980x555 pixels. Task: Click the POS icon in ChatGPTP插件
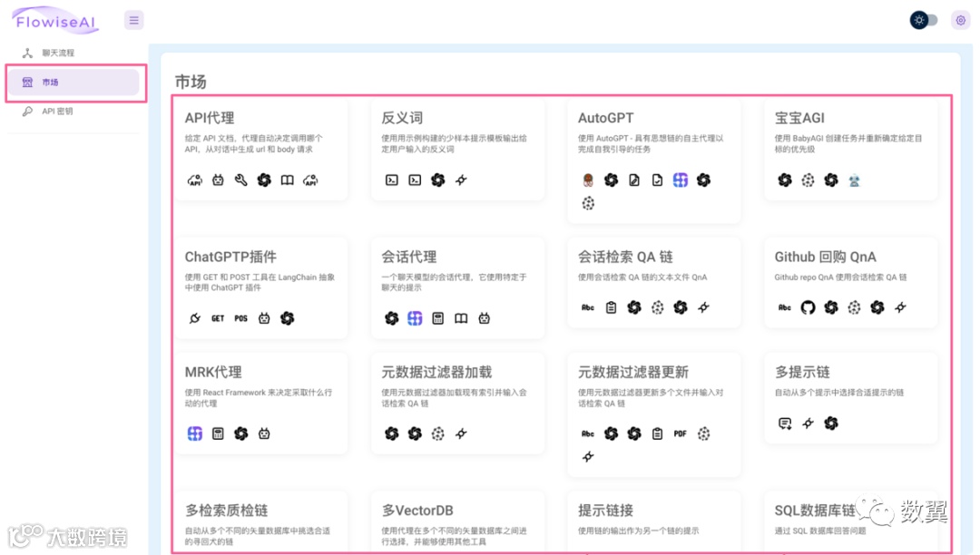tap(240, 318)
